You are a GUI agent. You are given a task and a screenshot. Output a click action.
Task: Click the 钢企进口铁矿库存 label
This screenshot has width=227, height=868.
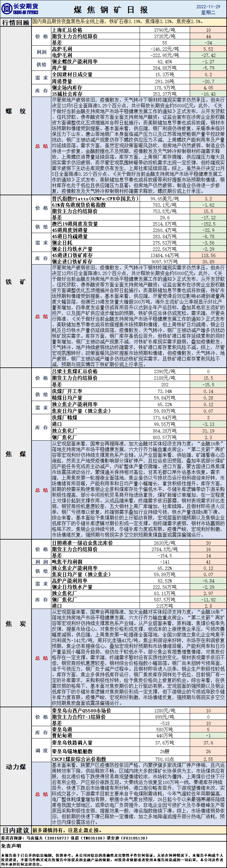(72, 262)
